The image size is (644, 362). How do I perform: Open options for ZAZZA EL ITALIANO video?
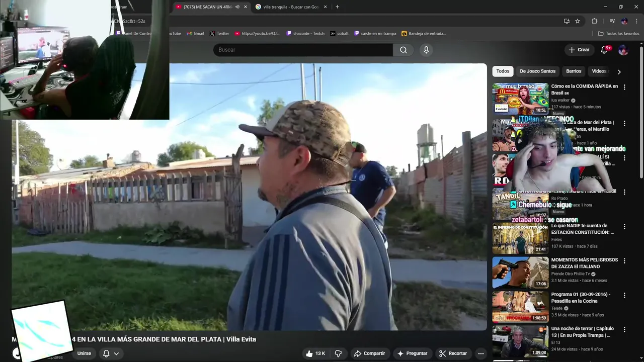[x=624, y=261]
